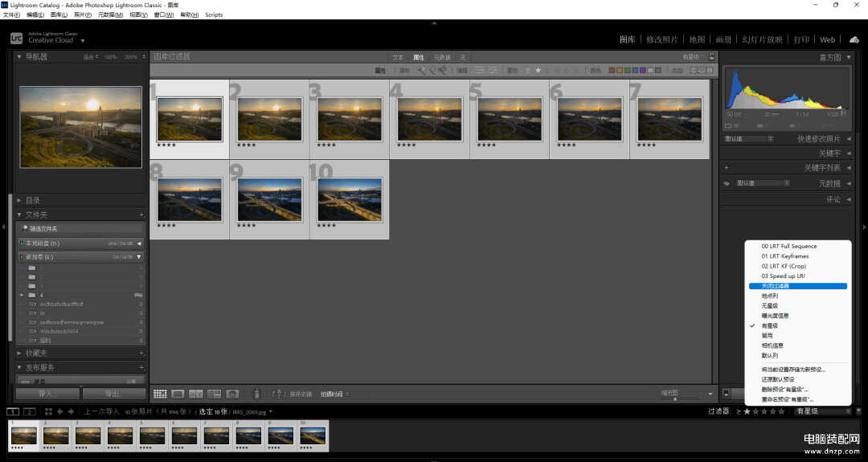This screenshot has width=868, height=462.
Task: Collapse the 直方图 panel triangle
Action: (x=849, y=57)
